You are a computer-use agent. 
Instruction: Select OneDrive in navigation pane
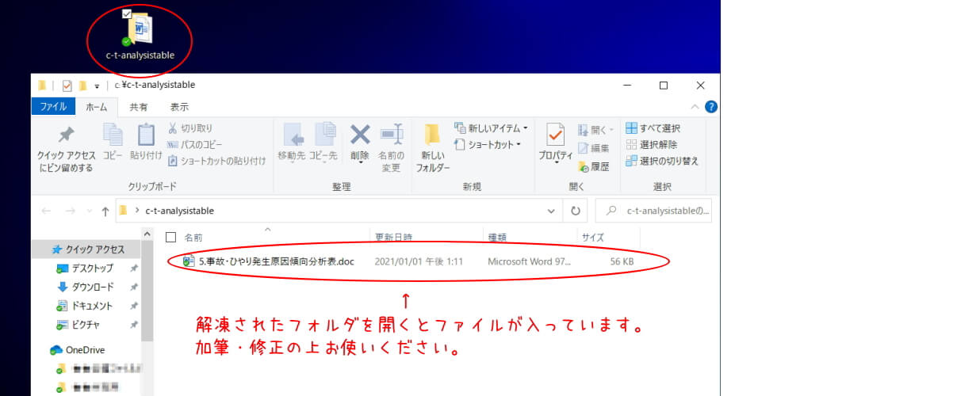pos(78,350)
